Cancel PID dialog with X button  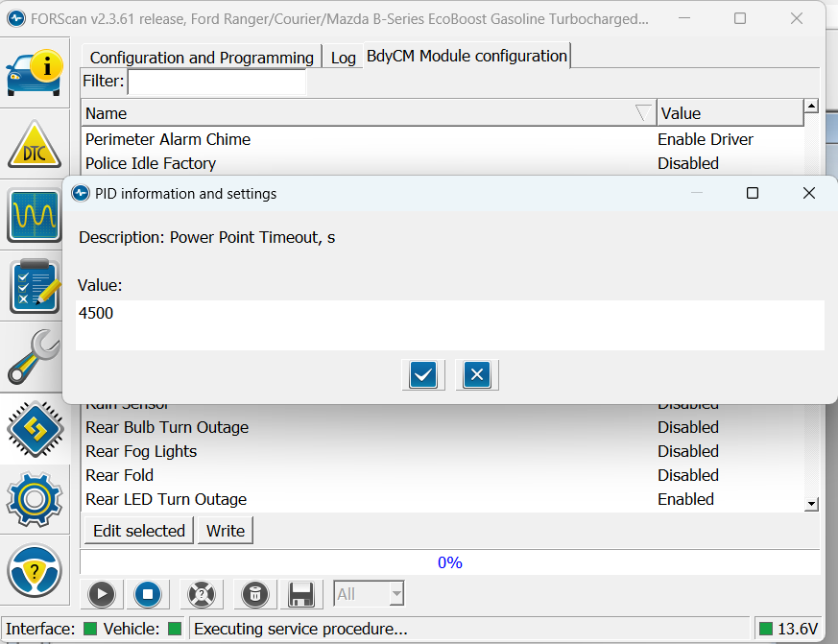click(x=477, y=374)
